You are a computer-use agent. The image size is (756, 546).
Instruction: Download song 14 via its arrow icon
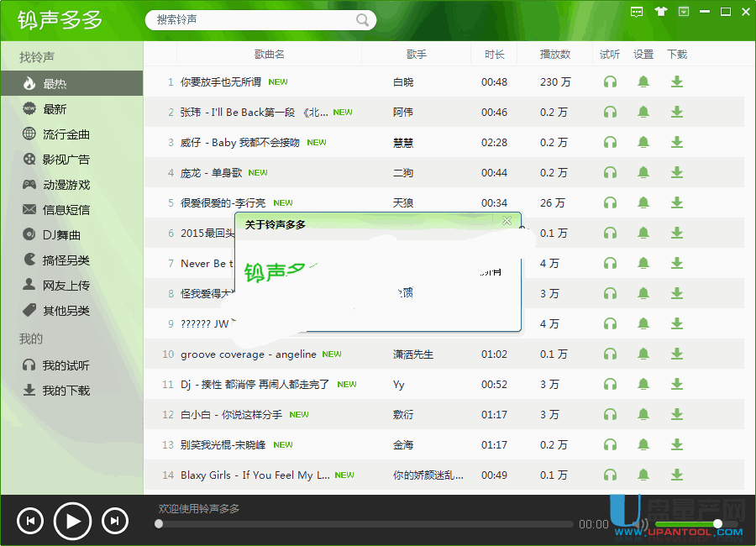[677, 475]
